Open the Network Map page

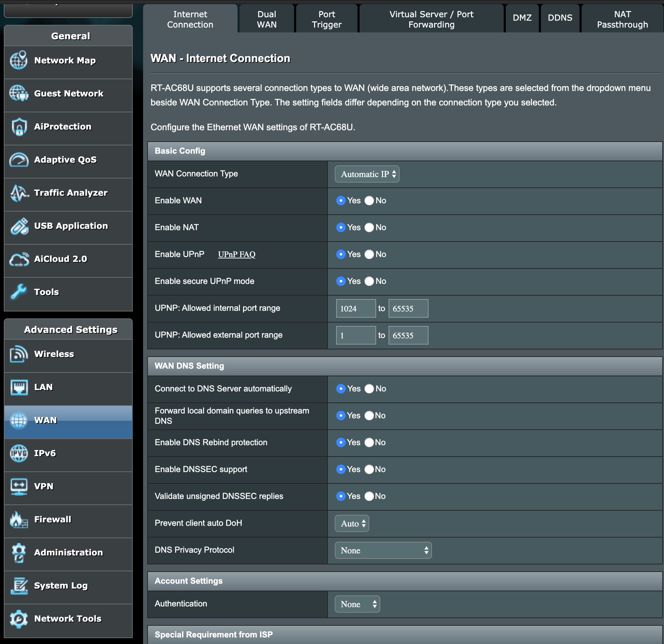point(65,60)
